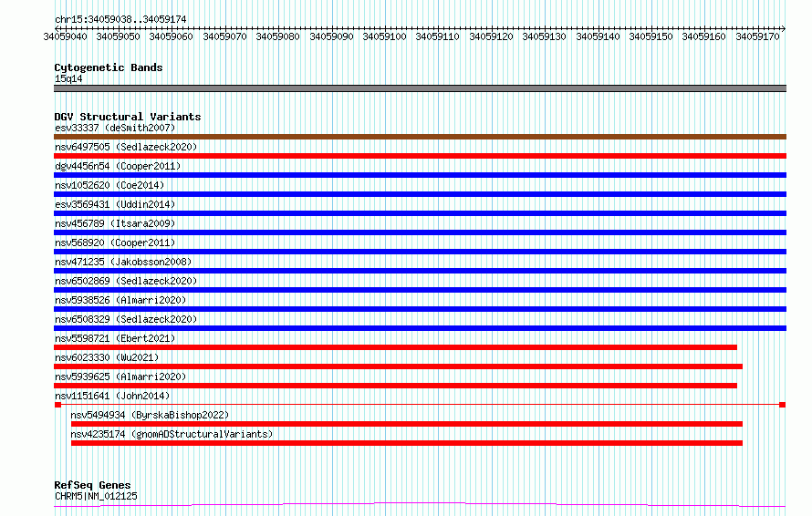
Task: Click the red nsv5598721 variant bar
Action: (x=395, y=347)
